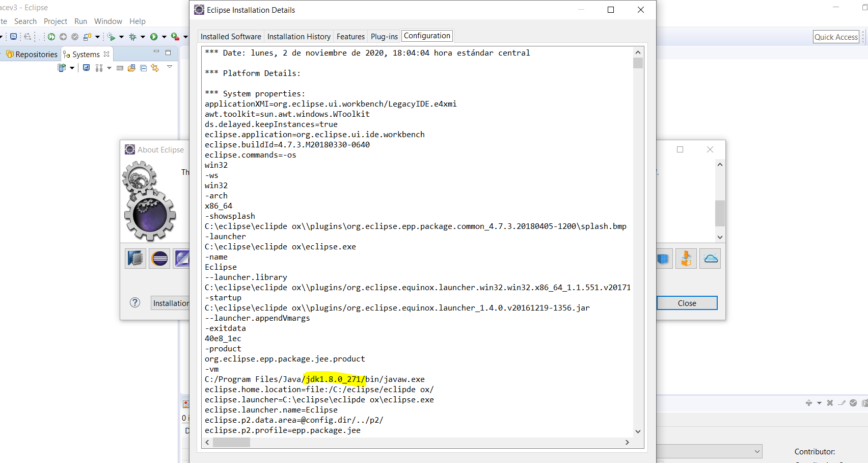868x463 pixels.
Task: Open the Profile launch dropdown arrow
Action: click(x=121, y=37)
